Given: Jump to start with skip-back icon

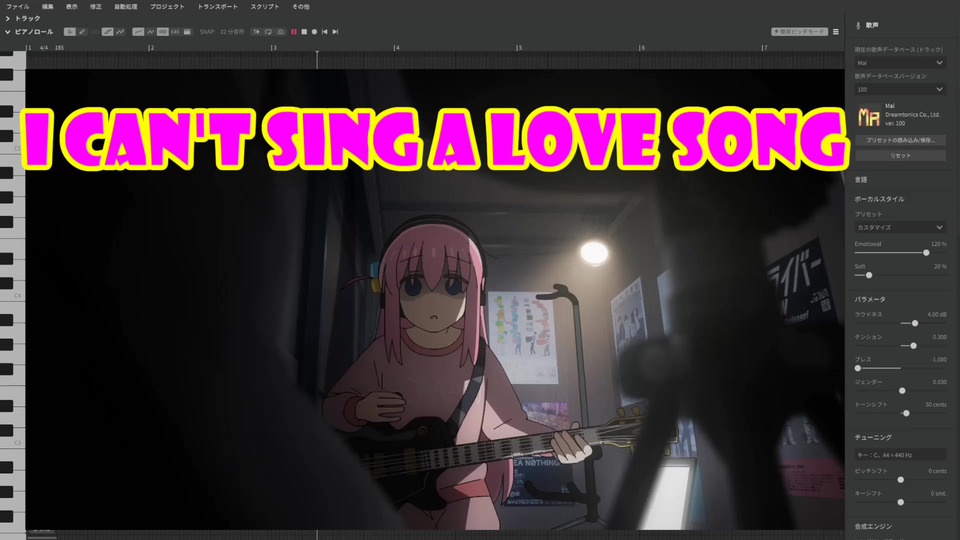Looking at the screenshot, I should click(324, 32).
